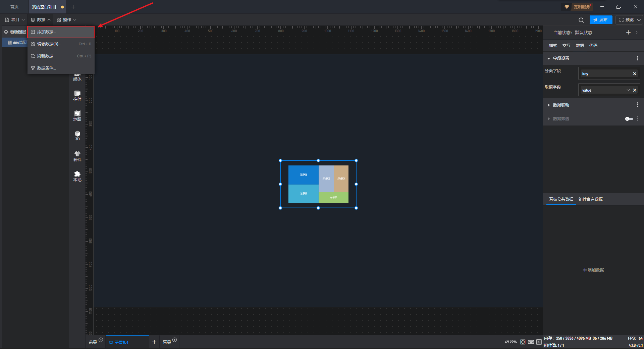Screen dimensions: 644x349
Task: Open 字段设置 more options menu
Action: click(637, 58)
